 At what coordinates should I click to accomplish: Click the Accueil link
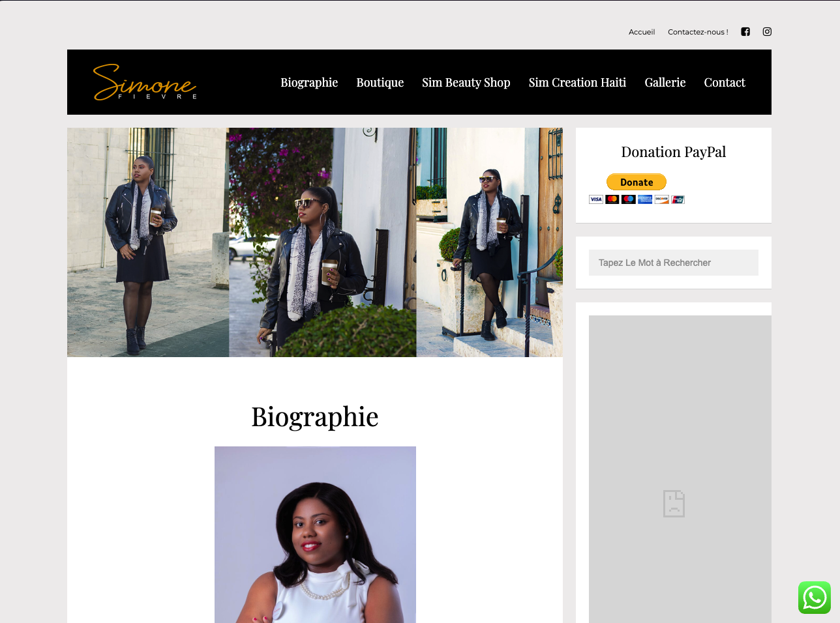[x=642, y=32]
